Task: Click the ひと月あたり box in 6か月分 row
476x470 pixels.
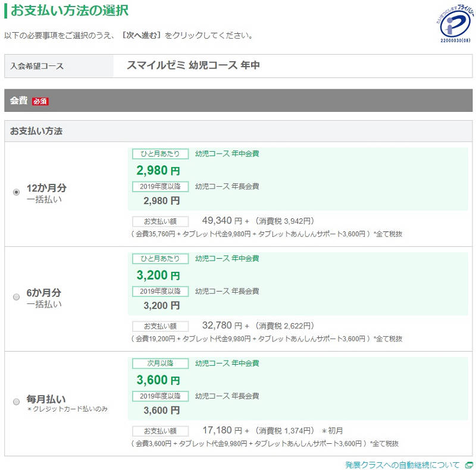Action: (160, 259)
